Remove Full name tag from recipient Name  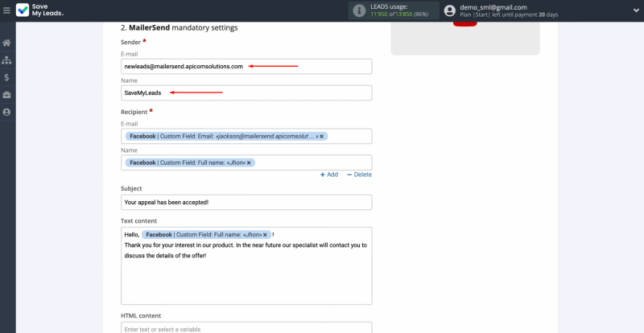250,162
